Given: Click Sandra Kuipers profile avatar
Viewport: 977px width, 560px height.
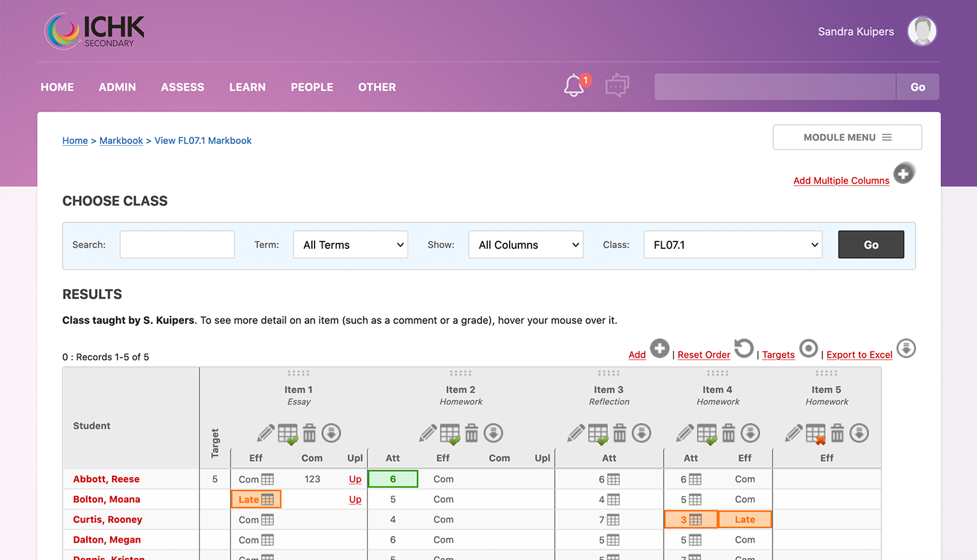Looking at the screenshot, I should click(x=922, y=31).
